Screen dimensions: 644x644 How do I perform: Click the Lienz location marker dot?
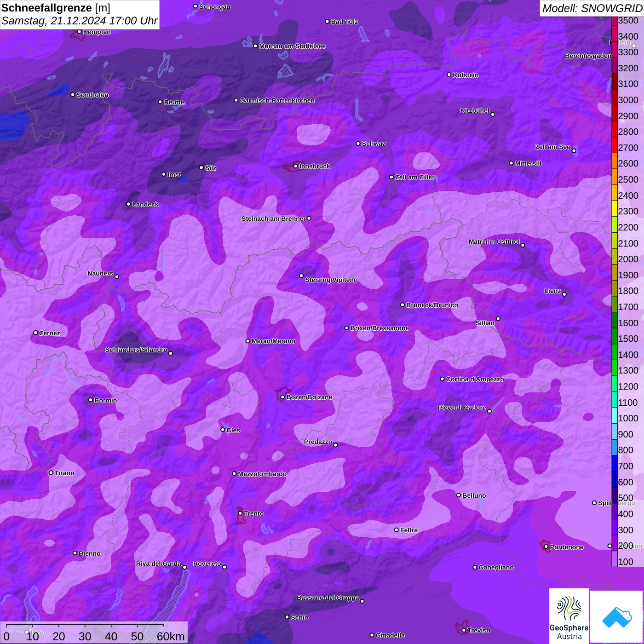(x=564, y=294)
